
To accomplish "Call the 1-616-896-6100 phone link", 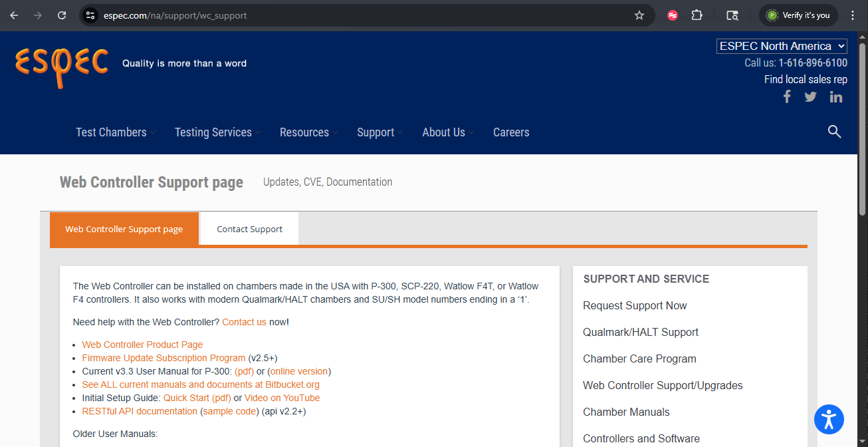I will (813, 63).
